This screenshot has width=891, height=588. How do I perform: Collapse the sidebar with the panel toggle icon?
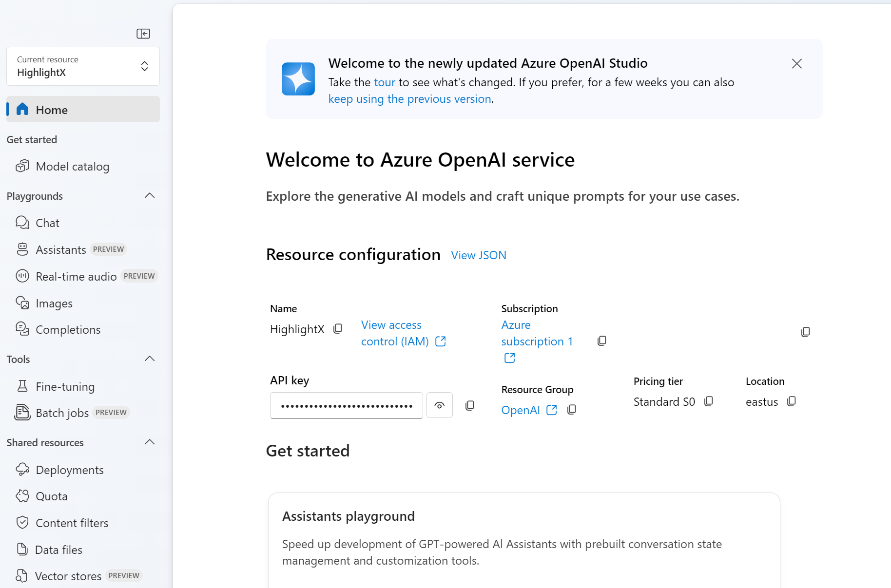[143, 34]
